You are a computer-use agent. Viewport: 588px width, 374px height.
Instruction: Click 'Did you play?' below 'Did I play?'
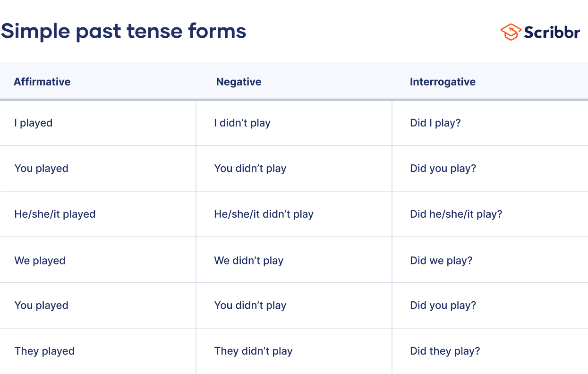(443, 169)
